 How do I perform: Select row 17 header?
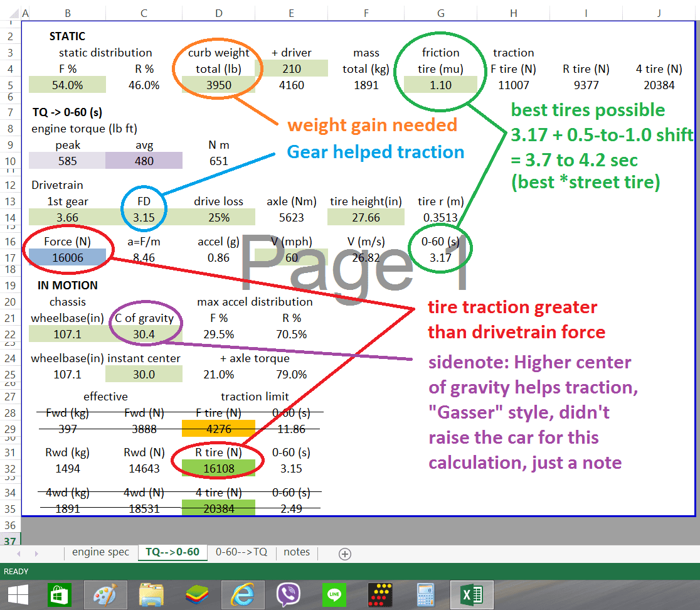click(x=10, y=258)
